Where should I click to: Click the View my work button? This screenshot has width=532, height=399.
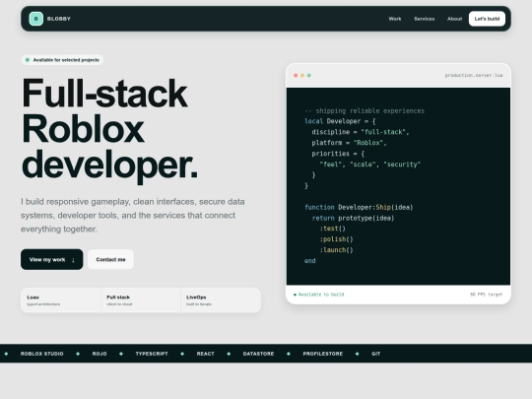(x=51, y=259)
